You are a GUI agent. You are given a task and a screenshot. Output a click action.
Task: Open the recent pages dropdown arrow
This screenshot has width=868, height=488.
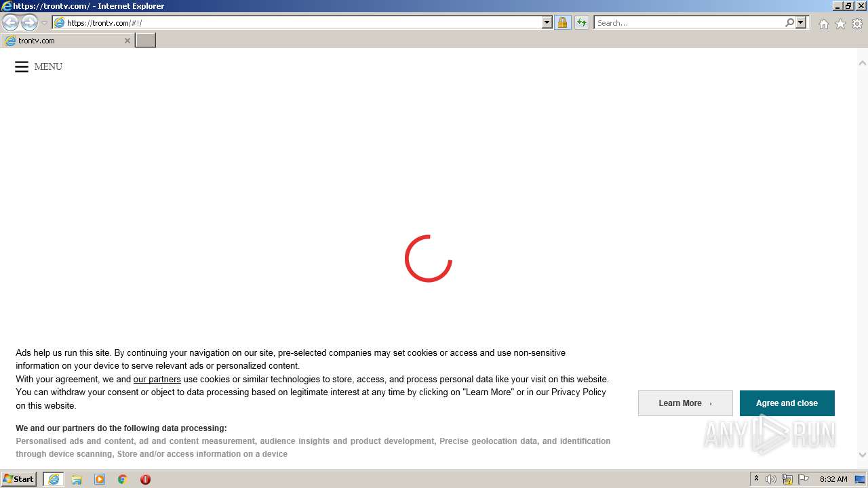tap(44, 23)
